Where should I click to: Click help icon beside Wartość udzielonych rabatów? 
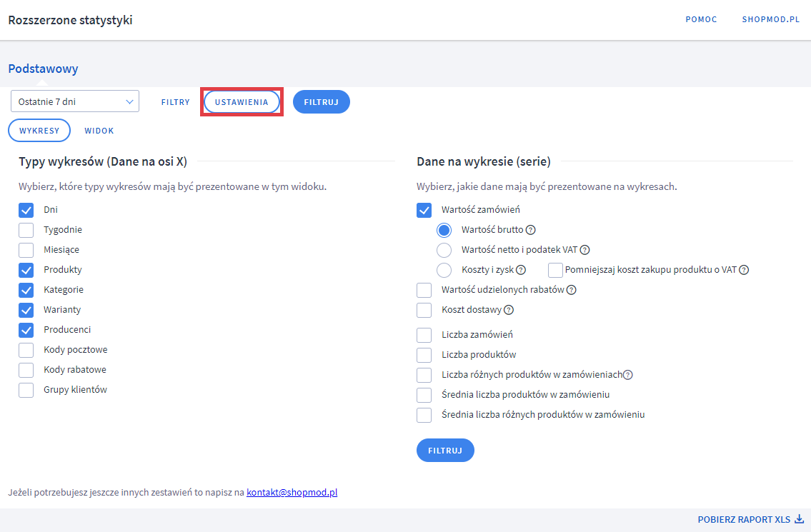572,290
